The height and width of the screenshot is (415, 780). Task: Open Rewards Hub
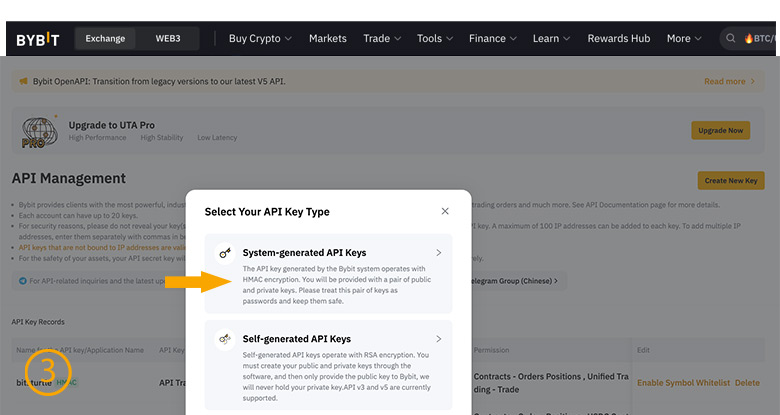618,38
